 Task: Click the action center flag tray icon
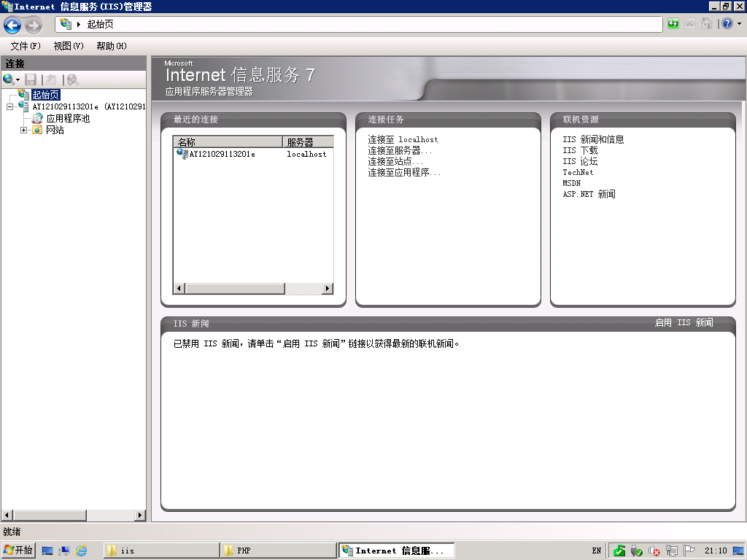tap(689, 551)
